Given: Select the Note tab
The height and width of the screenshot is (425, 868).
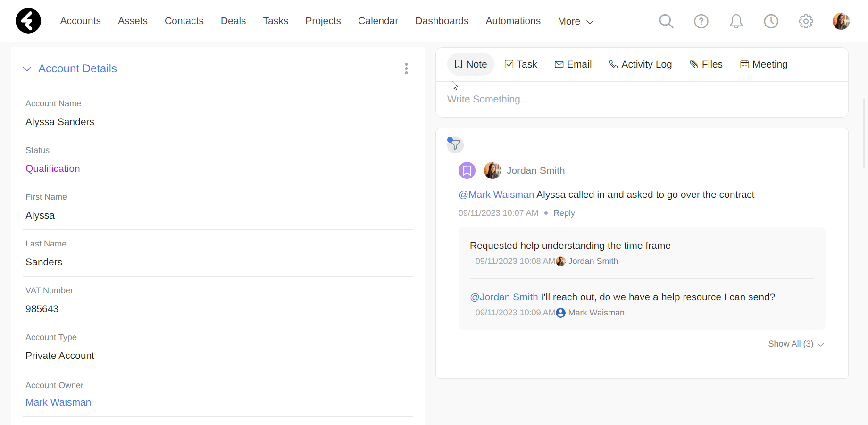Looking at the screenshot, I should click(x=470, y=64).
